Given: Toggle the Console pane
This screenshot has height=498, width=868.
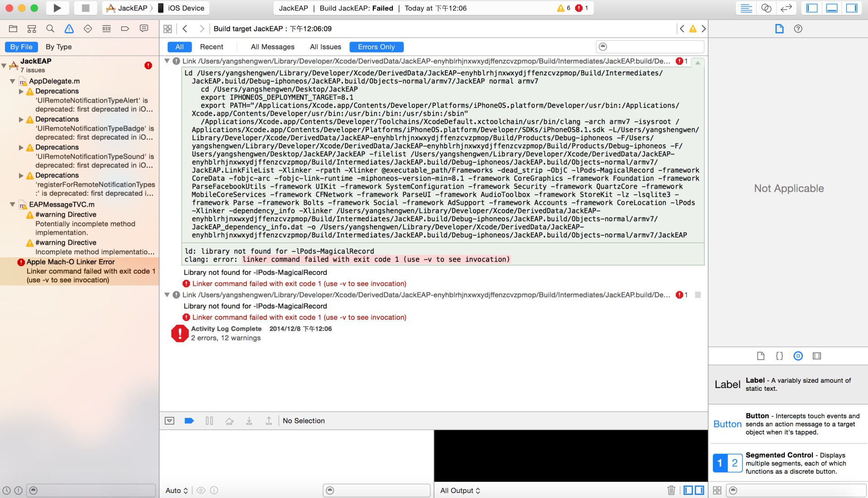Looking at the screenshot, I should (x=699, y=490).
